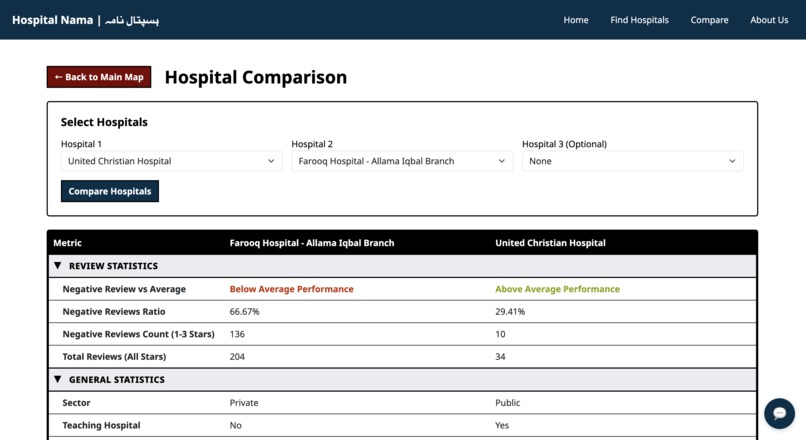The height and width of the screenshot is (440, 806).
Task: Click the Negative Reviews Ratio label
Action: click(x=114, y=311)
